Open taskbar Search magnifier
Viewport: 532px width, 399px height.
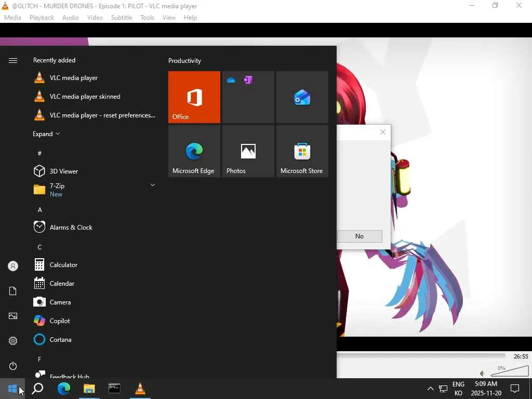[x=37, y=389]
